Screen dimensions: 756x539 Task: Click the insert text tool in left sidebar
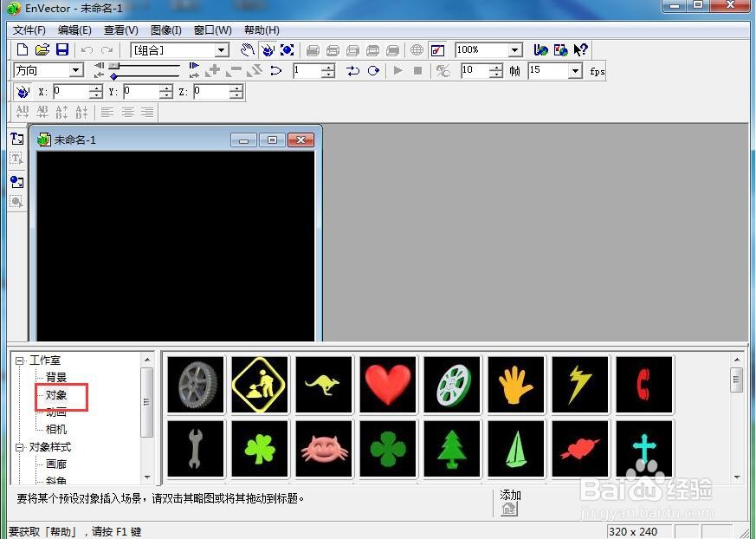coord(16,139)
